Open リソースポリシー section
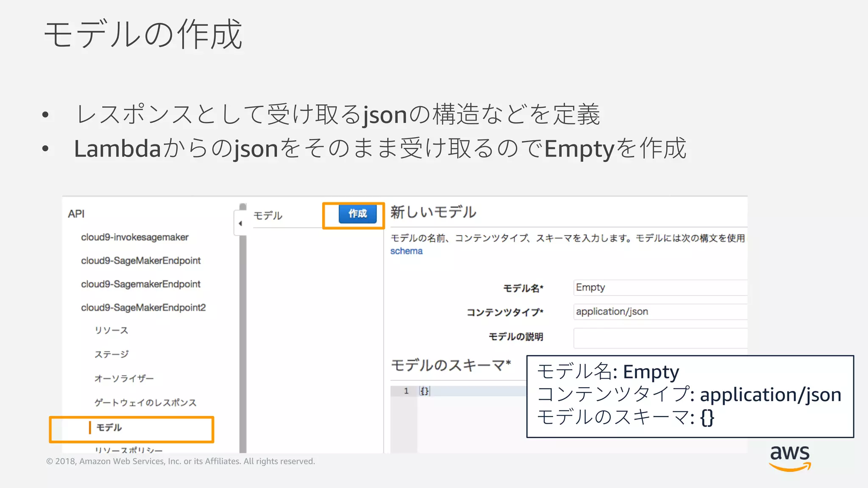 pyautogui.click(x=128, y=450)
